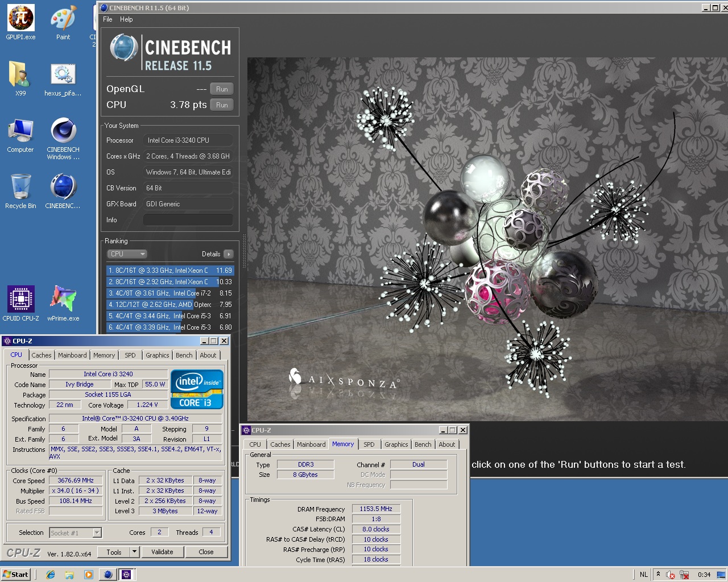Open the Help menu in Cinebench
The image size is (728, 582).
point(126,19)
